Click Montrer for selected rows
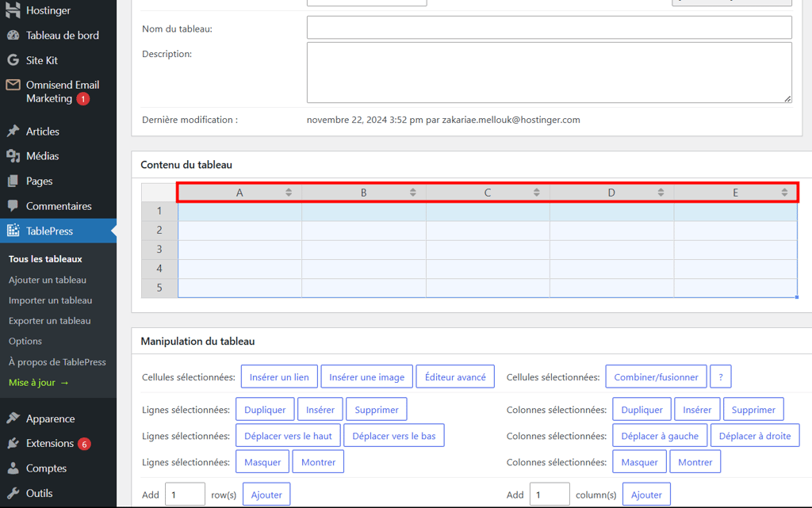This screenshot has width=812, height=508. coord(318,461)
